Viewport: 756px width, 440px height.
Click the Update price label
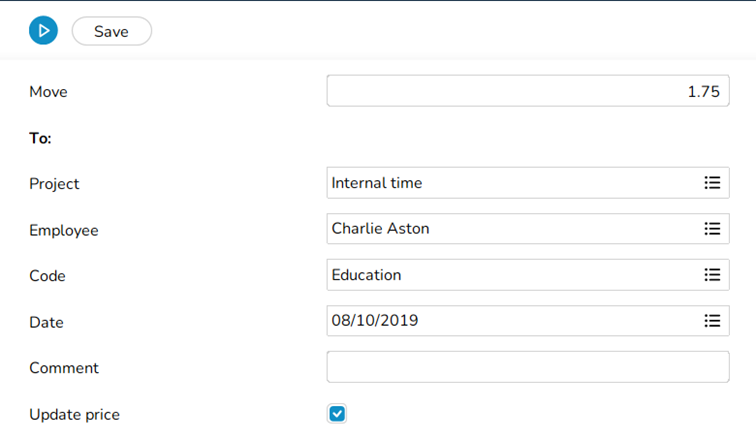[x=75, y=414]
